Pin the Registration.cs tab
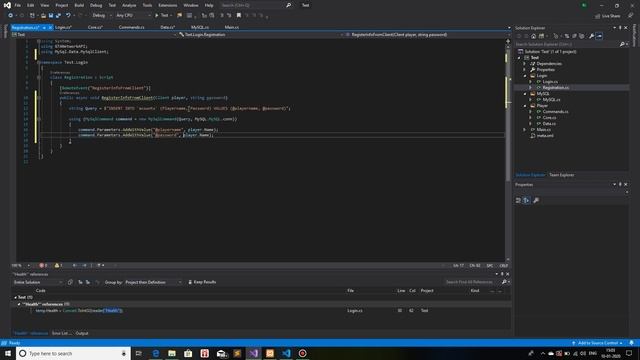 pyautogui.click(x=44, y=27)
